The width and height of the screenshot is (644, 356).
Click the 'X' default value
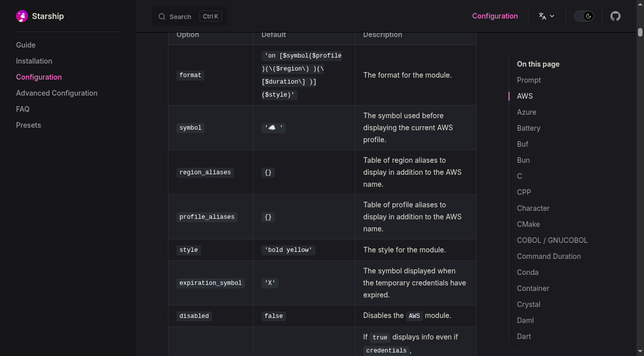[269, 283]
